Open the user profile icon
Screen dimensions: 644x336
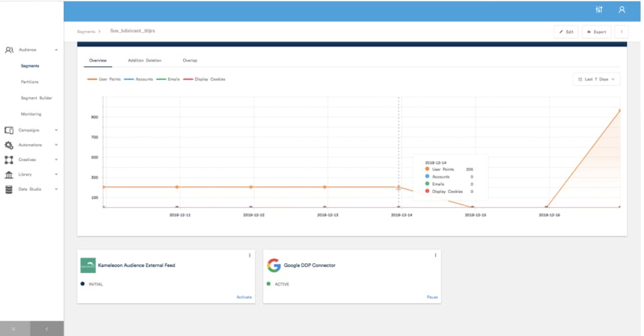tap(622, 10)
